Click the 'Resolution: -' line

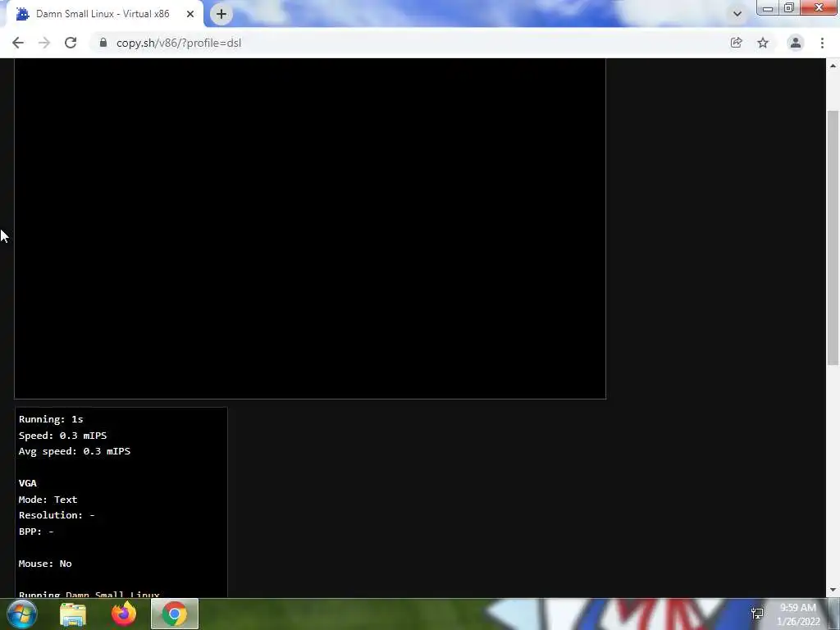[x=57, y=515]
